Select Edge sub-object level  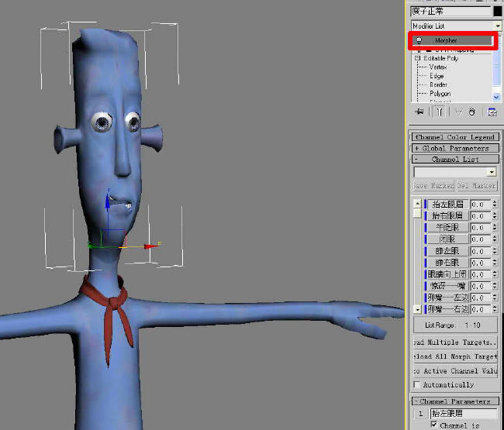coord(437,76)
